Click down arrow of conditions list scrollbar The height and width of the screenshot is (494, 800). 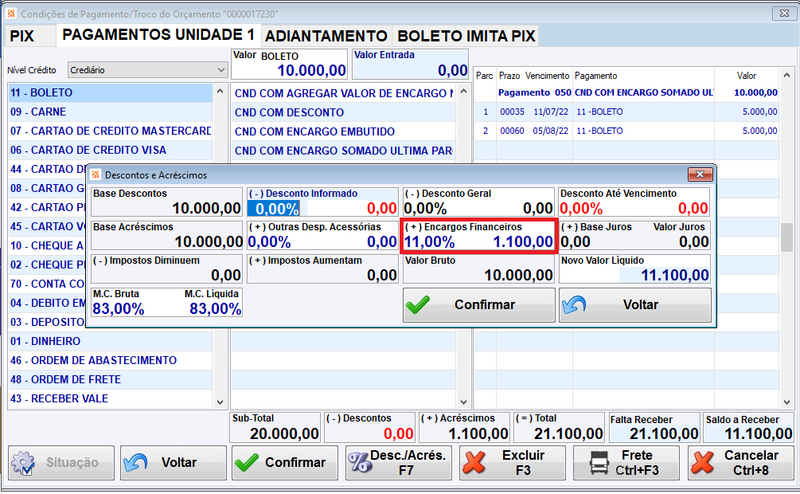click(x=463, y=402)
